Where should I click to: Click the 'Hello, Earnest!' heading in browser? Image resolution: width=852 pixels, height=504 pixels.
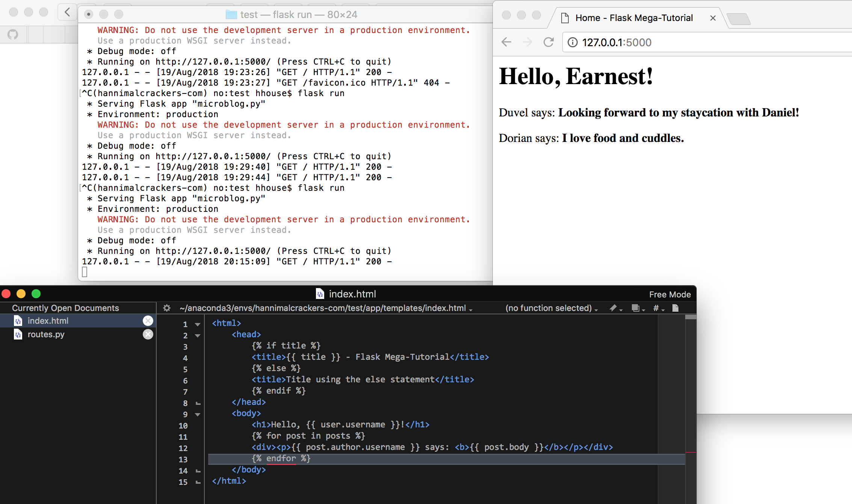pos(576,77)
